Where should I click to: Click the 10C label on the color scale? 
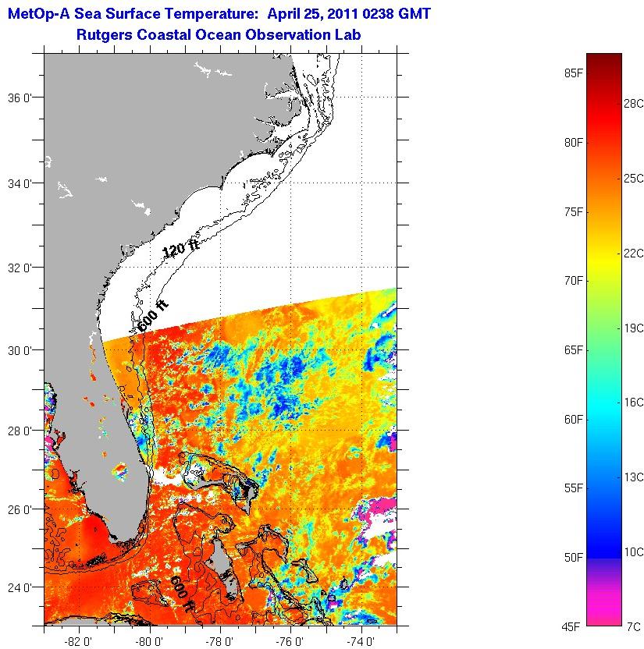[x=634, y=551]
